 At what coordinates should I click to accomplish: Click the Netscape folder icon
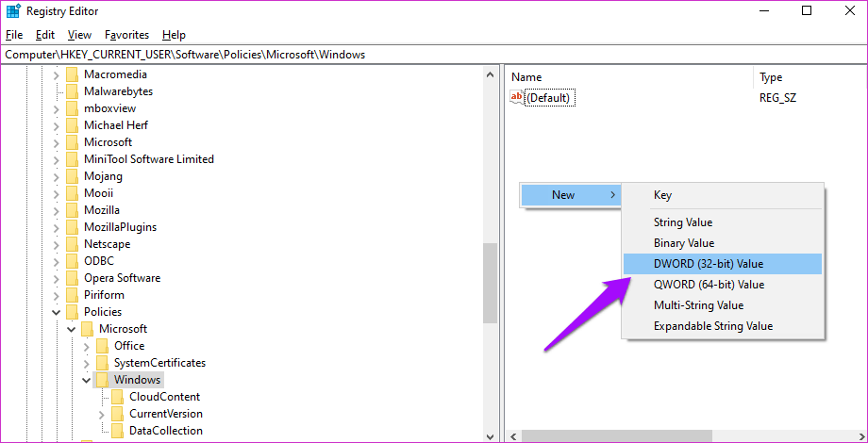click(72, 244)
